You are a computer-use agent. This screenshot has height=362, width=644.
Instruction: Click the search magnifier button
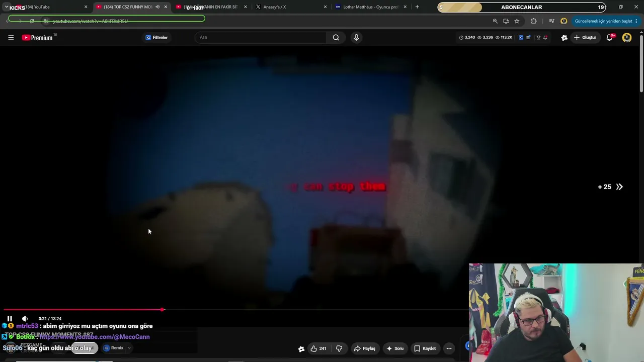(336, 37)
